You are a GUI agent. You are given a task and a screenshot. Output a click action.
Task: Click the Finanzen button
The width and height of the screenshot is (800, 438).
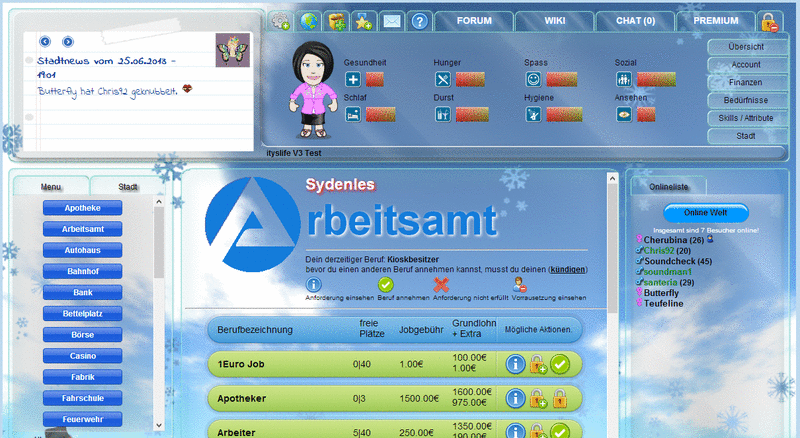click(744, 82)
